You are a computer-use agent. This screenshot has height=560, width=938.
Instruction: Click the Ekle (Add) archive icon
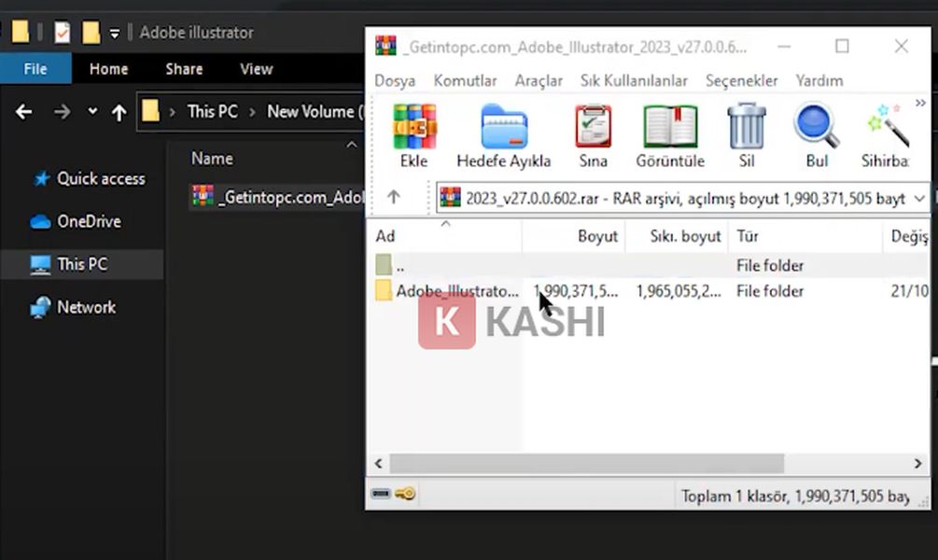[x=413, y=128]
